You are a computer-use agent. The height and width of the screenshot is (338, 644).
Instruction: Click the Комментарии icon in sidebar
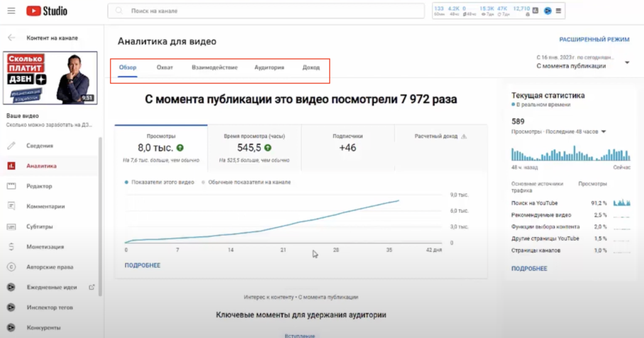pyautogui.click(x=11, y=206)
